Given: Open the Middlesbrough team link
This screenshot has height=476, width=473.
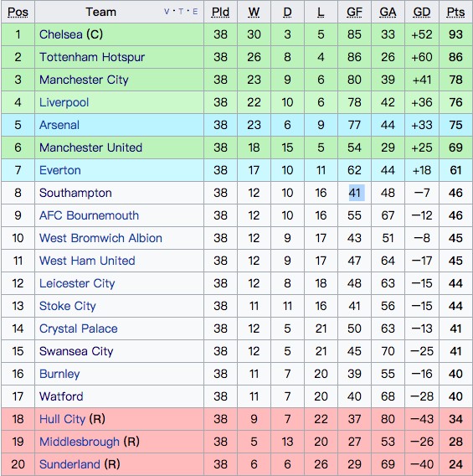Looking at the screenshot, I should coord(80,442).
